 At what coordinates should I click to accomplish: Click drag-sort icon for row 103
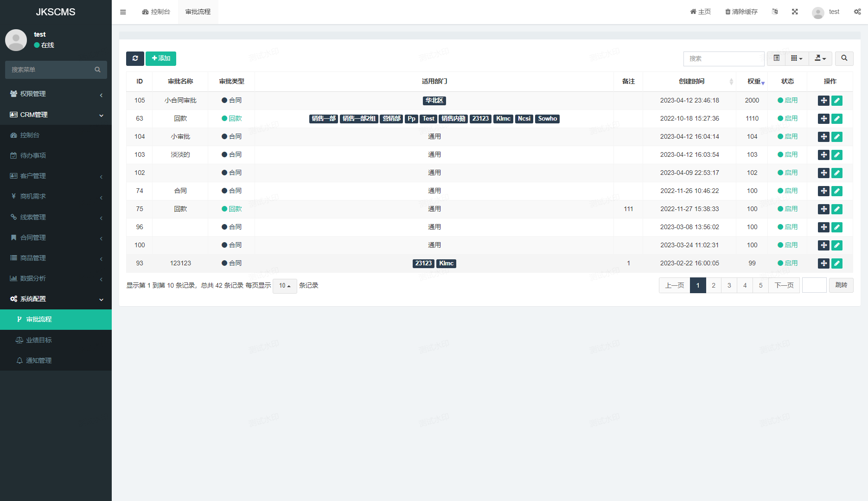pos(823,155)
